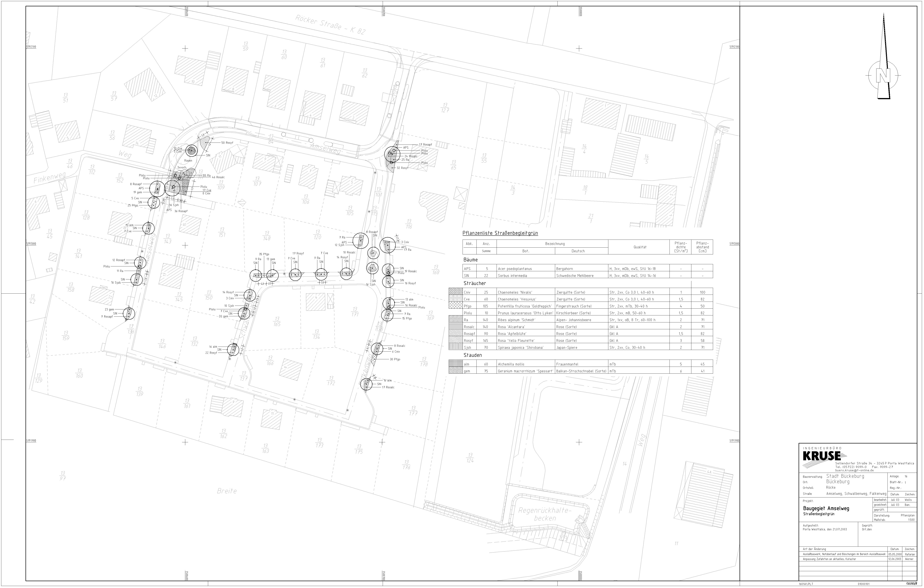Viewport: 924px width, 588px height.
Task: Select the Sorbus intermedia table entry
Action: [512, 276]
